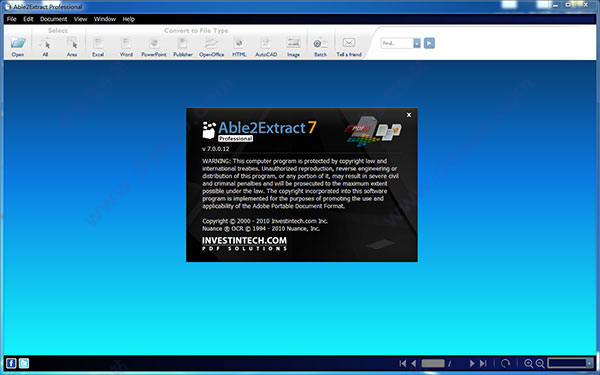Screen dimensions: 600x375
Task: Convert to Excel file type
Action: tap(98, 47)
